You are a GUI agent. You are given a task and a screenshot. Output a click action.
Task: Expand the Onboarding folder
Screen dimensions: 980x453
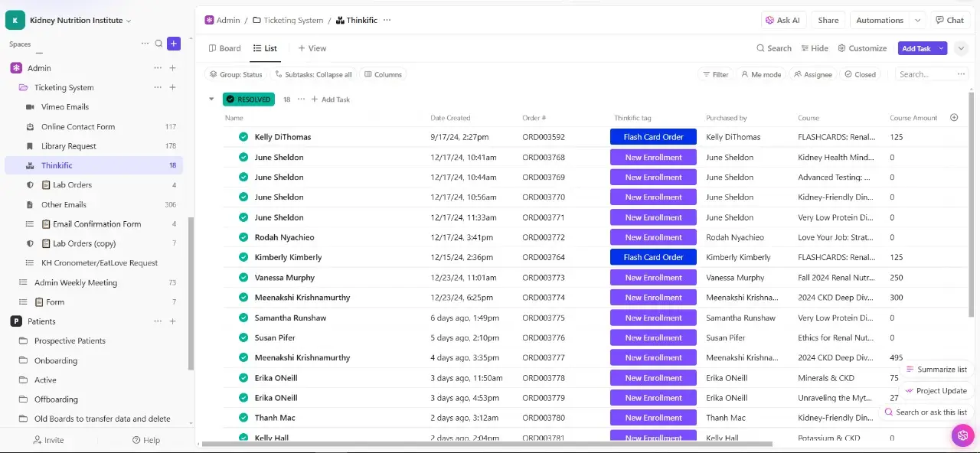tap(23, 360)
